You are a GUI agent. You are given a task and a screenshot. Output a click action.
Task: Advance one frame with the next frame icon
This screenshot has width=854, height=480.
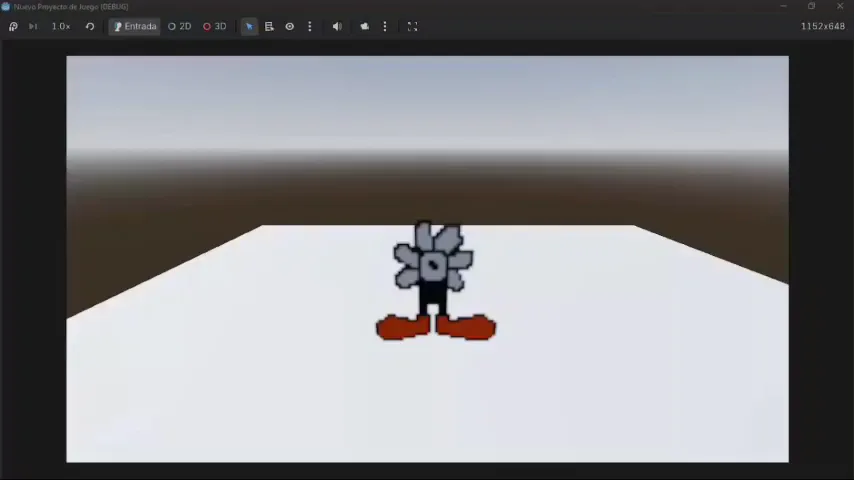pyautogui.click(x=33, y=26)
